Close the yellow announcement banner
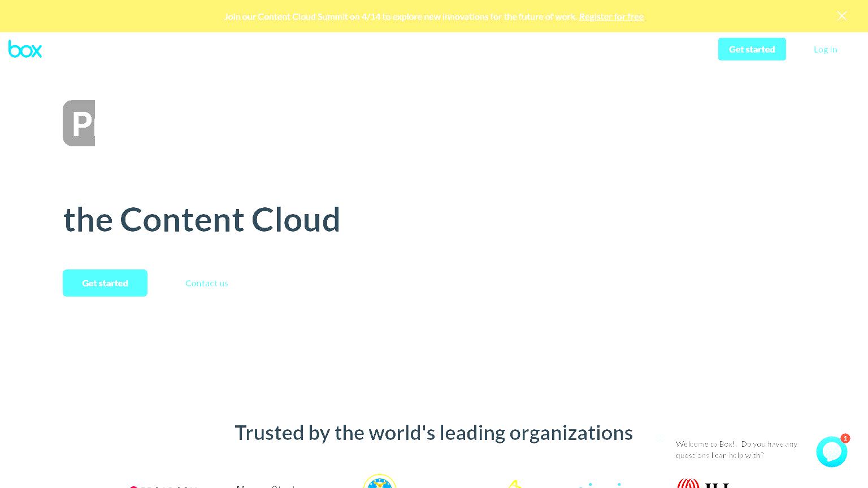868x488 pixels. pyautogui.click(x=841, y=16)
